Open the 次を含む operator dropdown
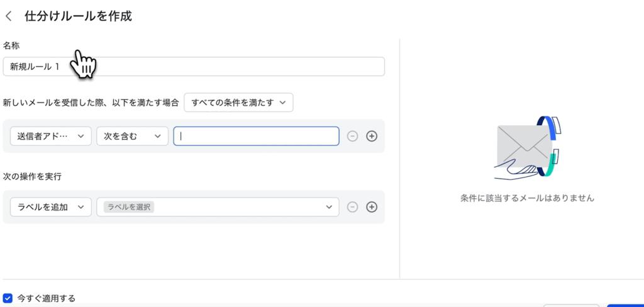Screen dimensions: 644x307 point(132,137)
